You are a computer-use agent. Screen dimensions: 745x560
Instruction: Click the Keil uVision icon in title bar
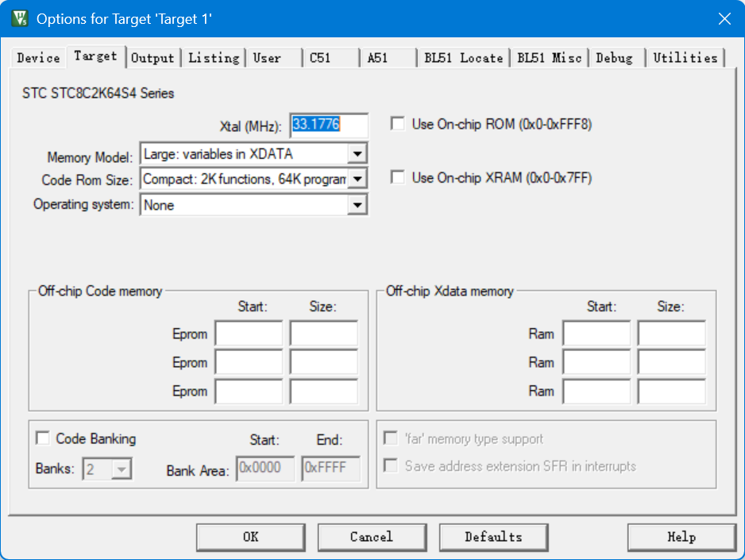coord(20,19)
